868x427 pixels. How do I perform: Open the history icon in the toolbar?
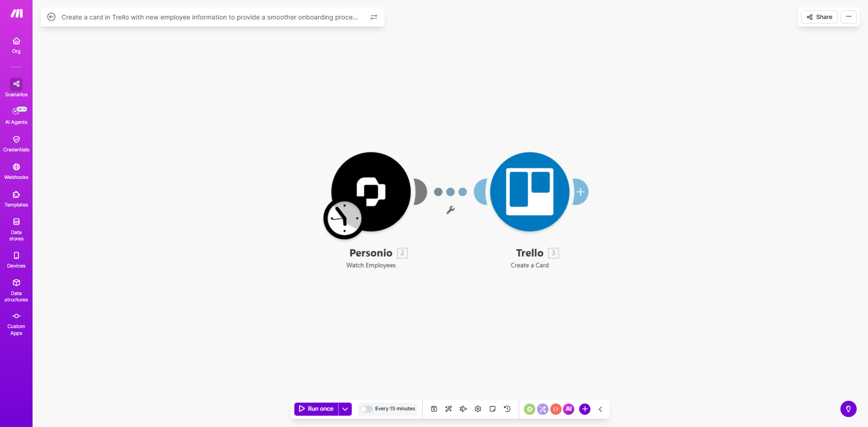pyautogui.click(x=507, y=409)
